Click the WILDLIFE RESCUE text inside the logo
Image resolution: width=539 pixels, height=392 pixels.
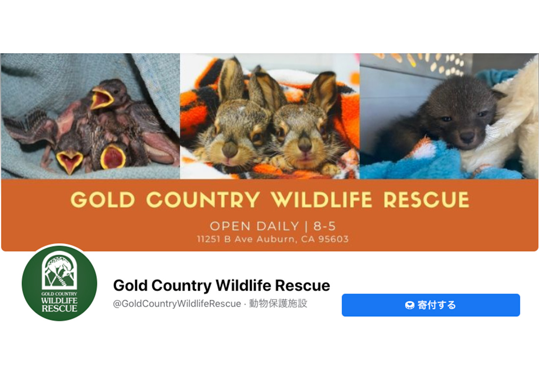(59, 304)
